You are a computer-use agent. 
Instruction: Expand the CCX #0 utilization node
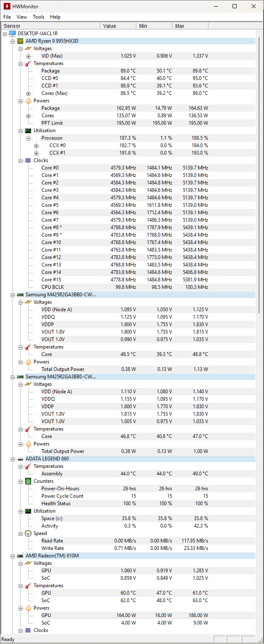point(36,145)
